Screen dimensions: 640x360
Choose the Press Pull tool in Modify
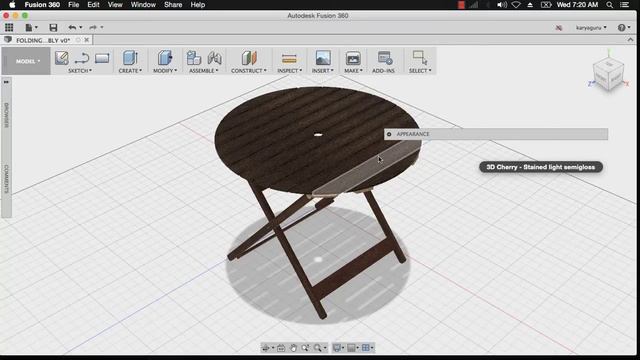click(165, 58)
